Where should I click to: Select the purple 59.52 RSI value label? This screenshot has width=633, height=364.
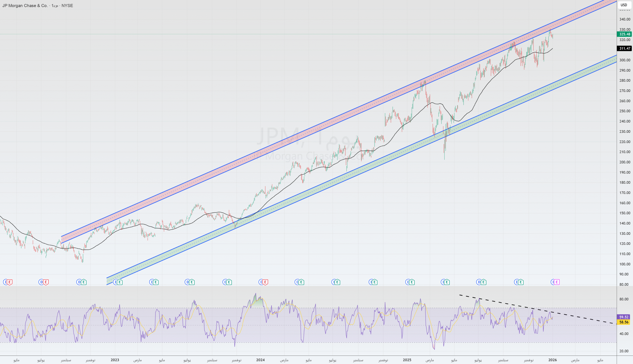[624, 317]
